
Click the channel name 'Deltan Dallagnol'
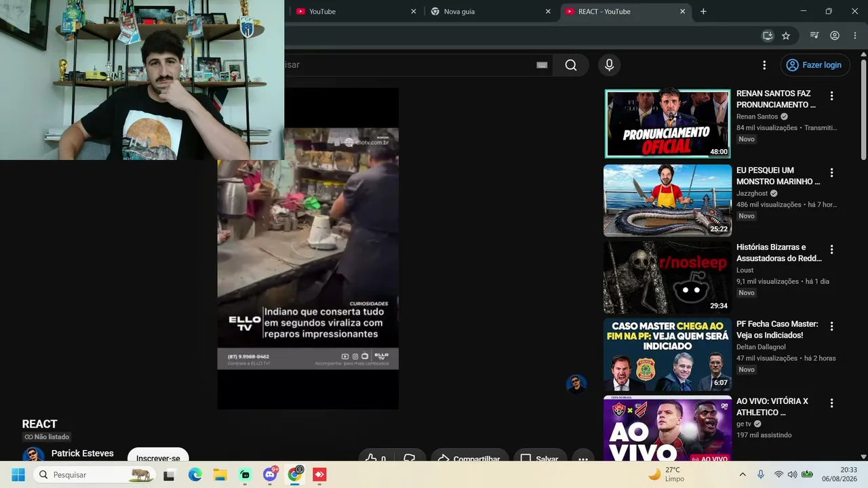pos(761,347)
